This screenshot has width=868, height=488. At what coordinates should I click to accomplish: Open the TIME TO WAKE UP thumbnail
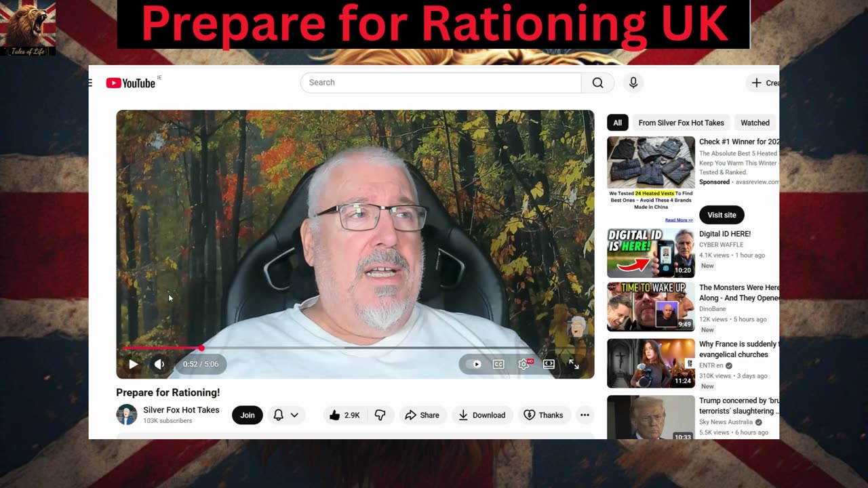pos(651,307)
